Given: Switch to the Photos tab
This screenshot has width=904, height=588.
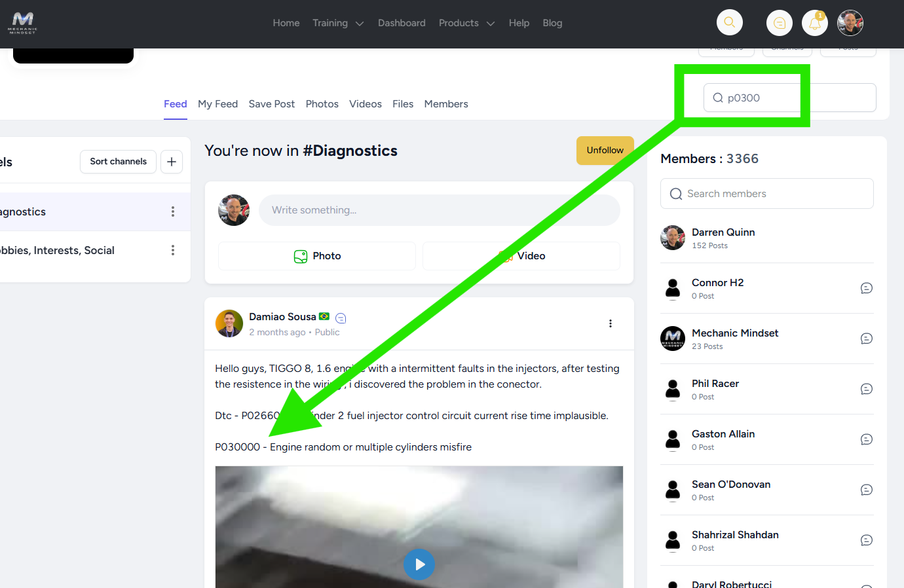Looking at the screenshot, I should coord(322,104).
